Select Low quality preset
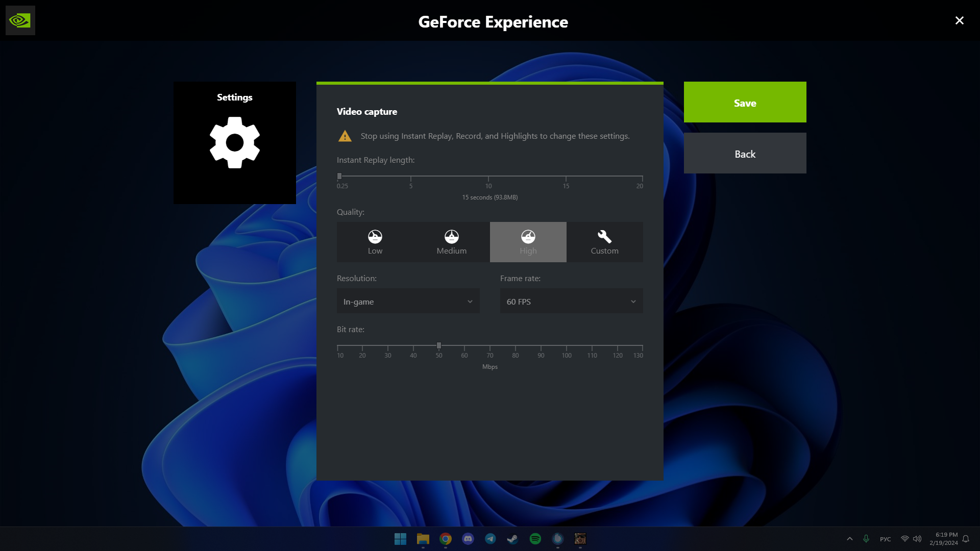Viewport: 980px width, 551px height. 375,242
